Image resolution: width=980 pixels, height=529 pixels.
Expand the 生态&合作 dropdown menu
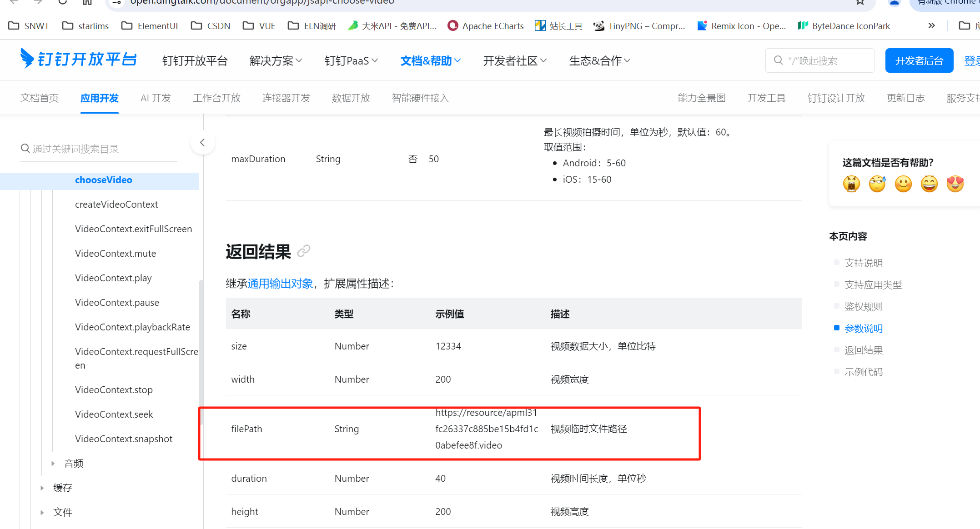tap(600, 60)
